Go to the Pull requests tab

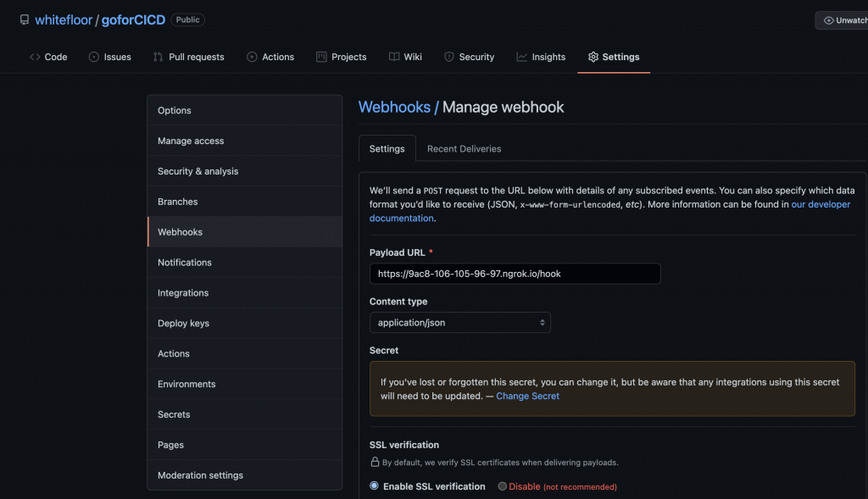[x=189, y=57]
